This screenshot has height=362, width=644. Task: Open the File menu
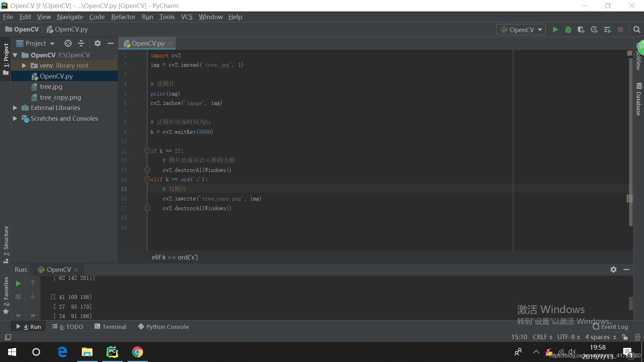click(x=8, y=17)
